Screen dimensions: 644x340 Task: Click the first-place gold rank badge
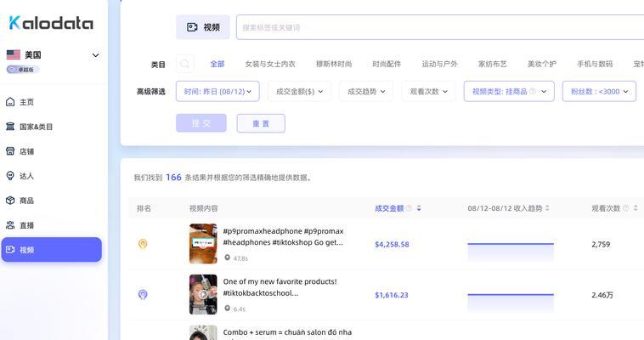pyautogui.click(x=143, y=244)
